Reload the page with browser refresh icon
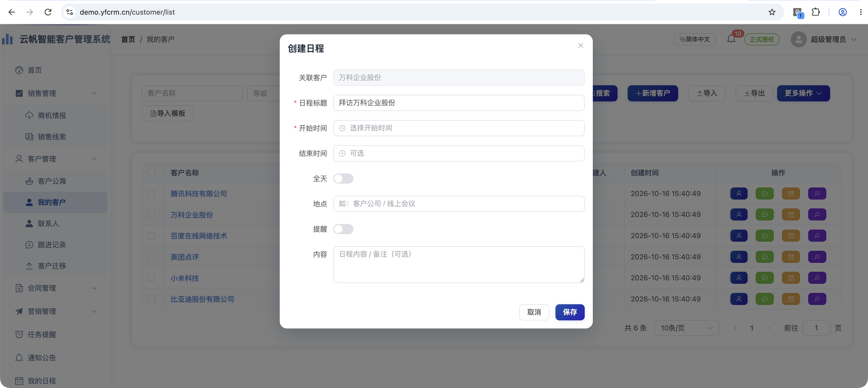 48,12
